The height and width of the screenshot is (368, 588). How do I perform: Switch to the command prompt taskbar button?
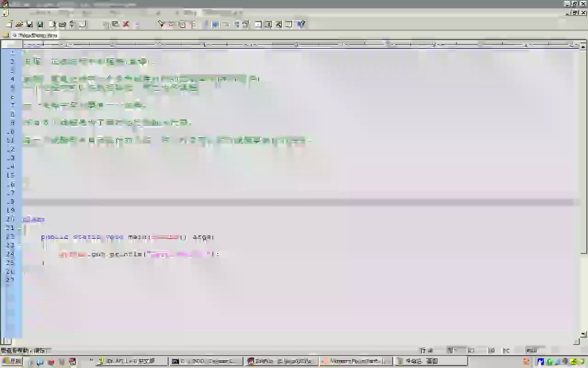pyautogui.click(x=206, y=362)
